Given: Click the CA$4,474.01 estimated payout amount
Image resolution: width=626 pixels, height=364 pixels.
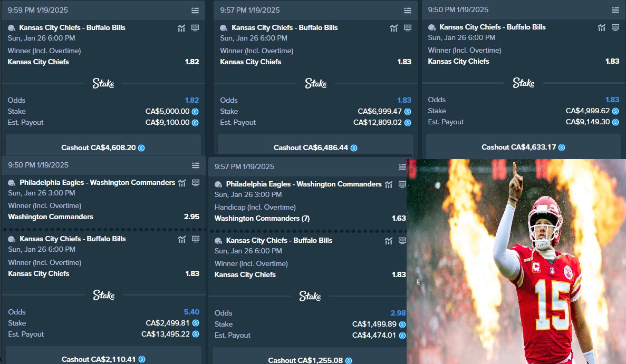Looking at the screenshot, I should pyautogui.click(x=374, y=336).
